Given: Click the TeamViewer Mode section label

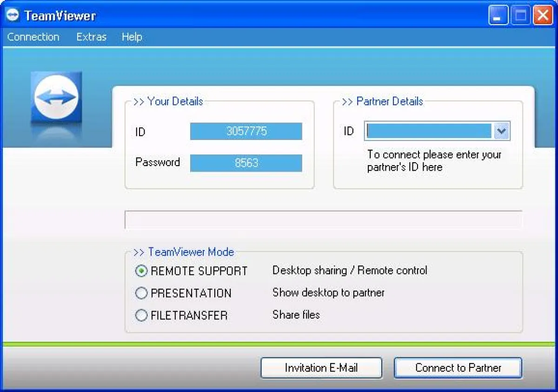Looking at the screenshot, I should pos(191,252).
